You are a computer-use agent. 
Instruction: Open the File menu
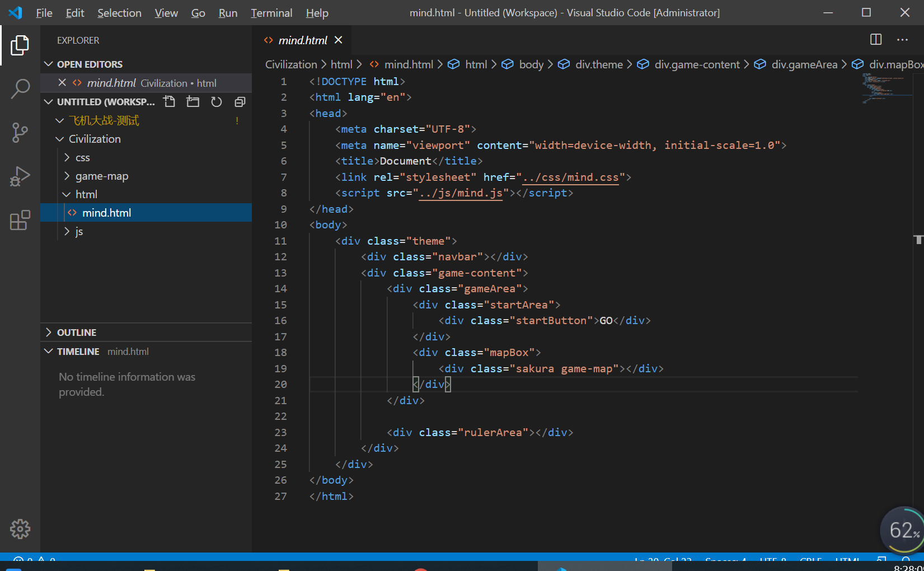click(44, 13)
